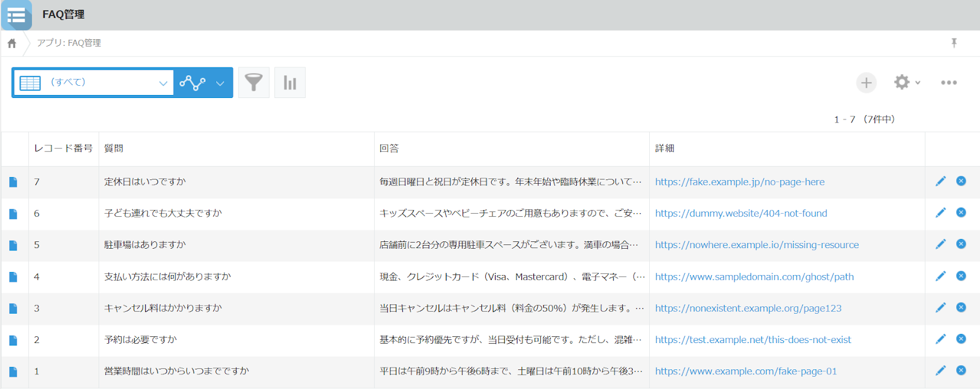Open record 5 details via document icon

coord(13,245)
